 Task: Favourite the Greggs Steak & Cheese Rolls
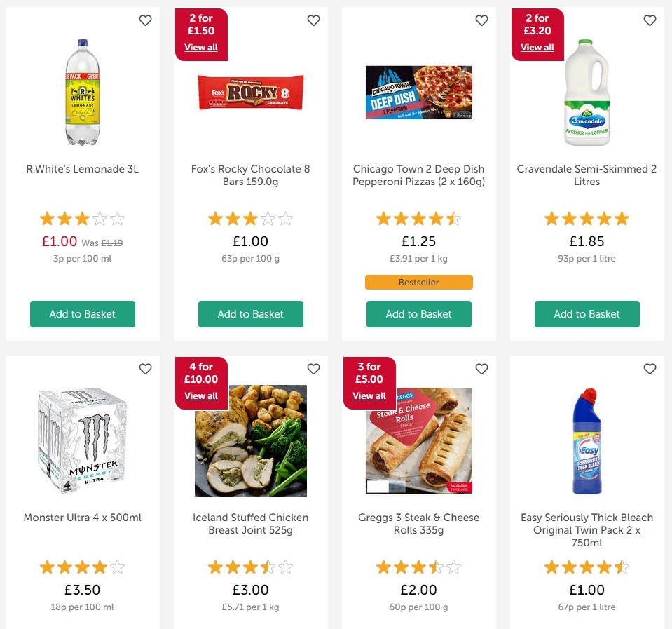[481, 368]
